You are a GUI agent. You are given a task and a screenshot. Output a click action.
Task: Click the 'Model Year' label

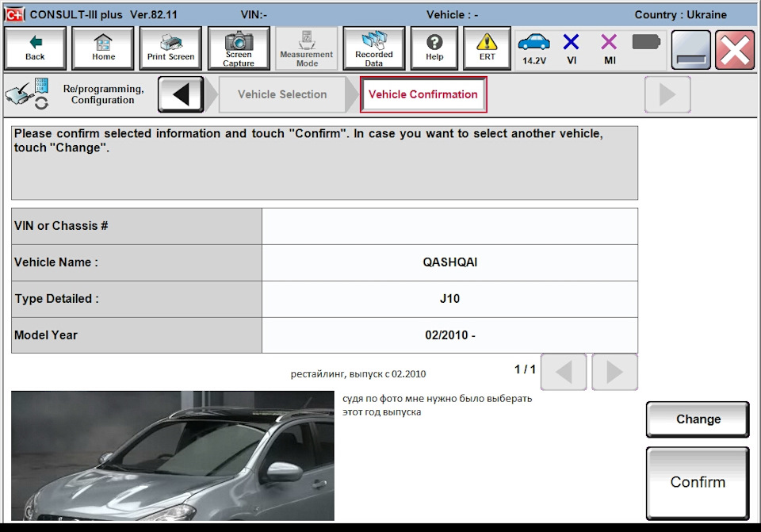(x=46, y=335)
